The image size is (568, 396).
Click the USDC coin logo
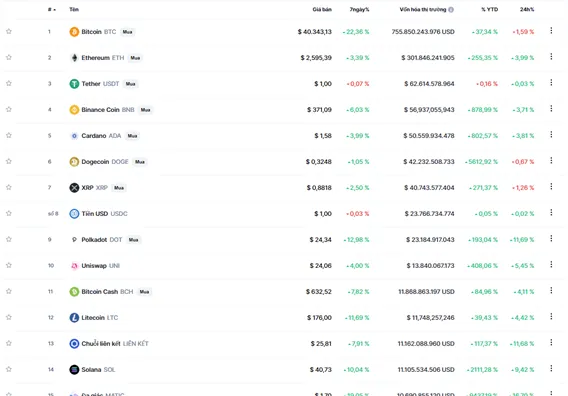[74, 214]
